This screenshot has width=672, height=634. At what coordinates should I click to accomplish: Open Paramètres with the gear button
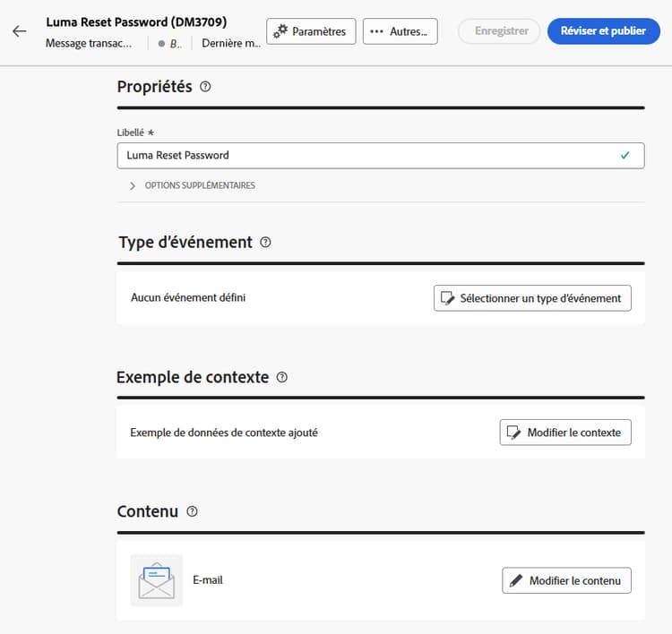click(311, 31)
